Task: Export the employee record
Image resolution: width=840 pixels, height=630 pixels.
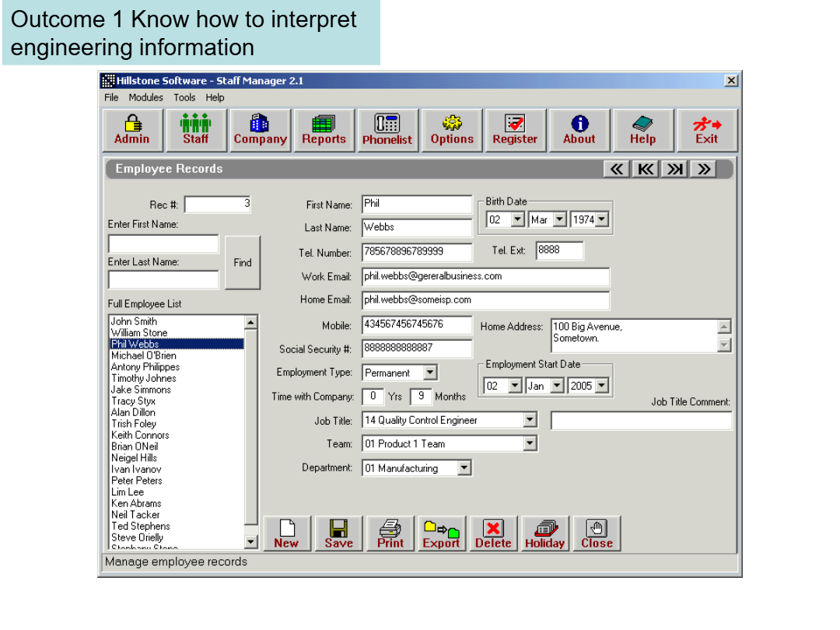Action: point(442,534)
